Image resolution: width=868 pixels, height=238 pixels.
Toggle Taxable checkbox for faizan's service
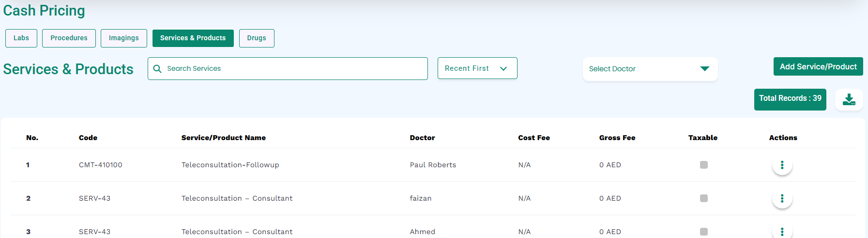704,198
